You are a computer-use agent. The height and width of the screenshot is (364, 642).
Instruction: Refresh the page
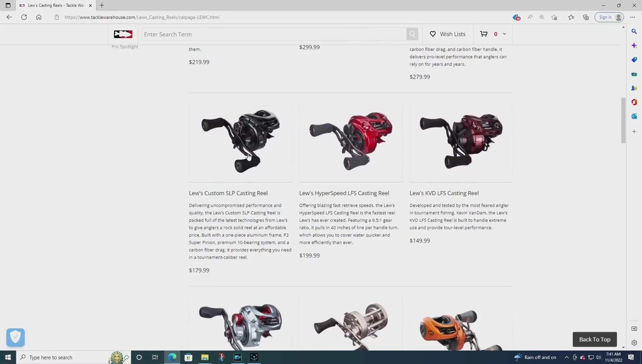(24, 17)
